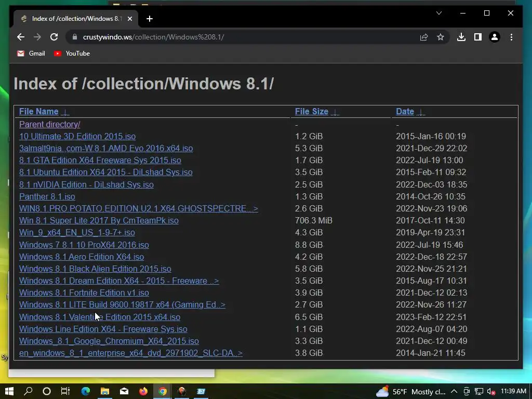Sort by File Name header
This screenshot has height=399, width=532.
[x=38, y=111]
